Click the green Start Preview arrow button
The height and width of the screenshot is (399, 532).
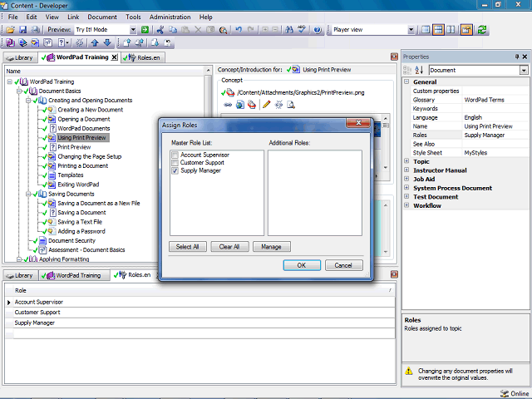(x=145, y=30)
